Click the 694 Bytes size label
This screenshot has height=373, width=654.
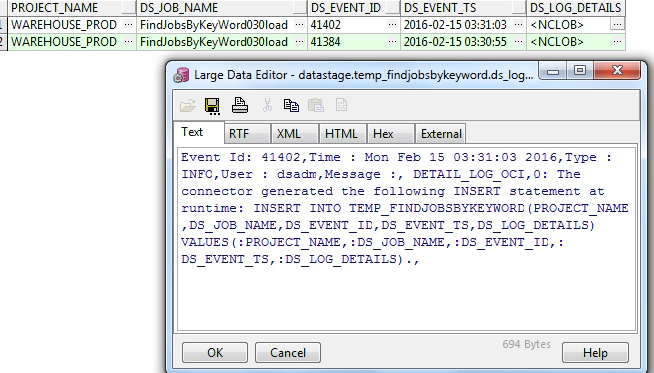(526, 344)
